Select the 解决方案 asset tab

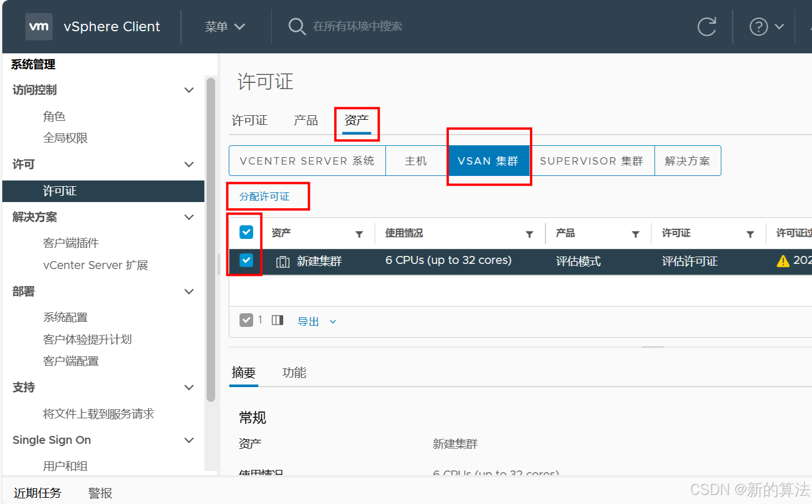(x=688, y=161)
